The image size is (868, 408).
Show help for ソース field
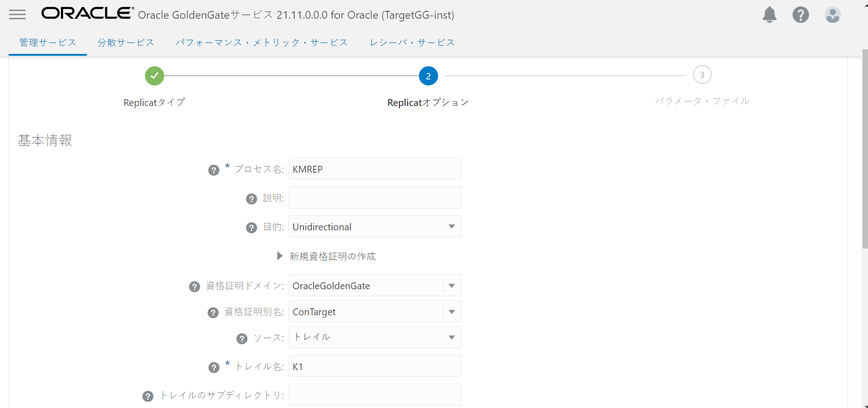click(242, 339)
